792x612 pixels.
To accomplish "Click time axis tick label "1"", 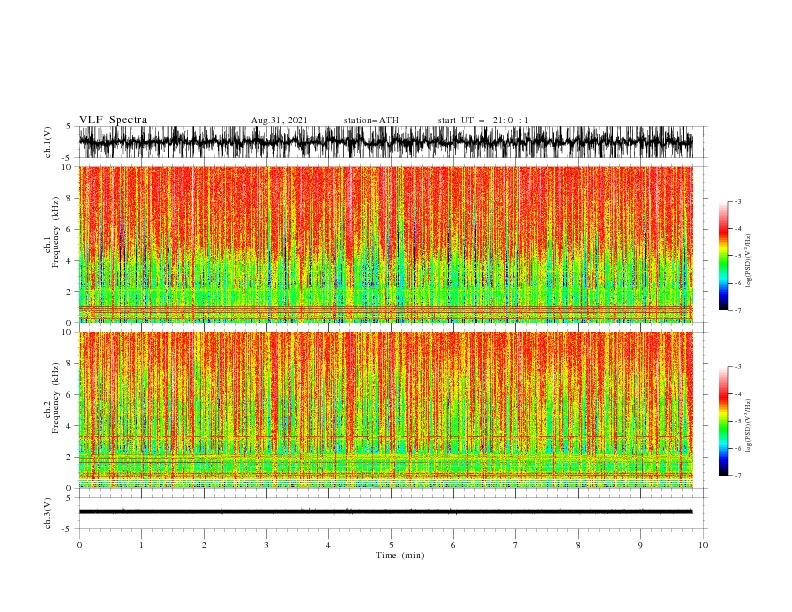I will tap(141, 545).
